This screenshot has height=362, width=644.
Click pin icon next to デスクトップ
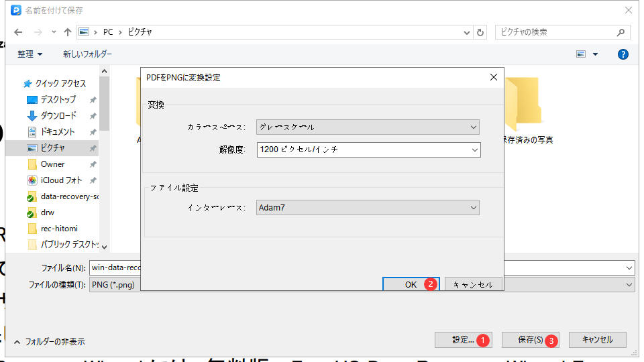click(93, 100)
